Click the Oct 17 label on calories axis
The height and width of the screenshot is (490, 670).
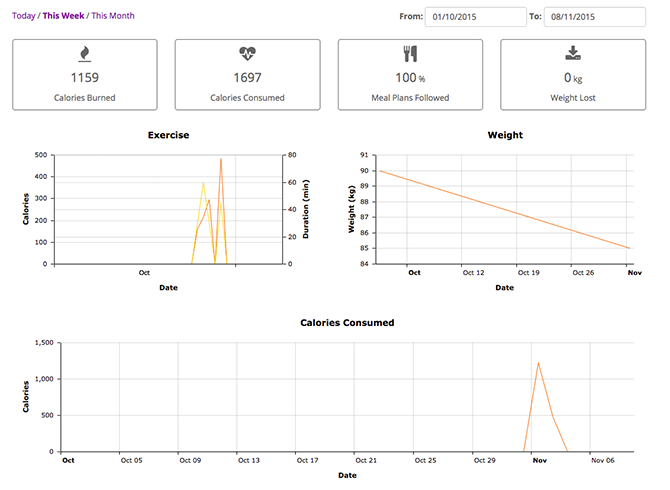tap(307, 460)
